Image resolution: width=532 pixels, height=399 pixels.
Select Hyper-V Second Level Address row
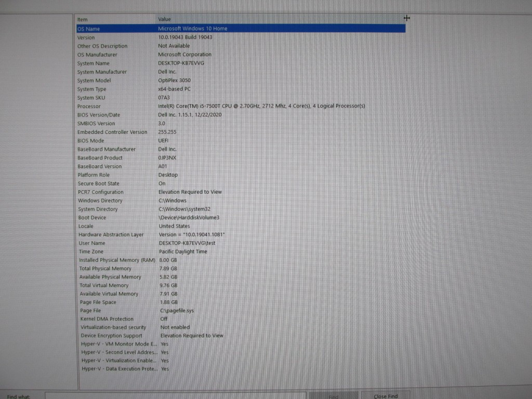120,352
